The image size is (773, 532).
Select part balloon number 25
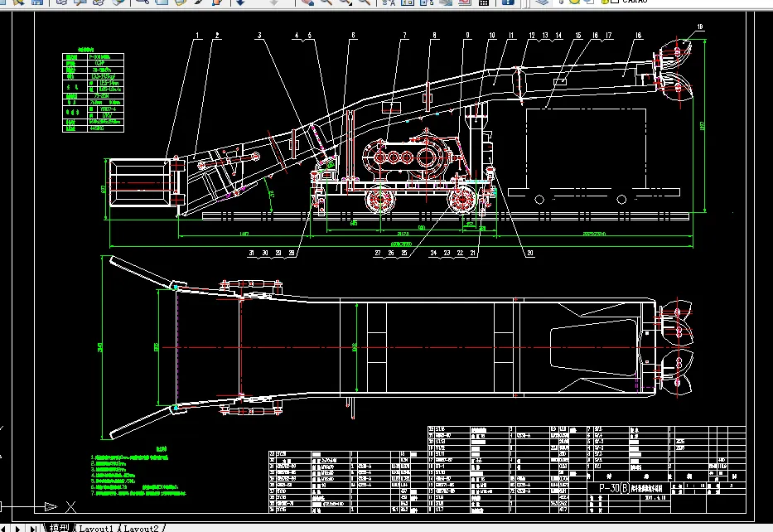pyautogui.click(x=404, y=253)
